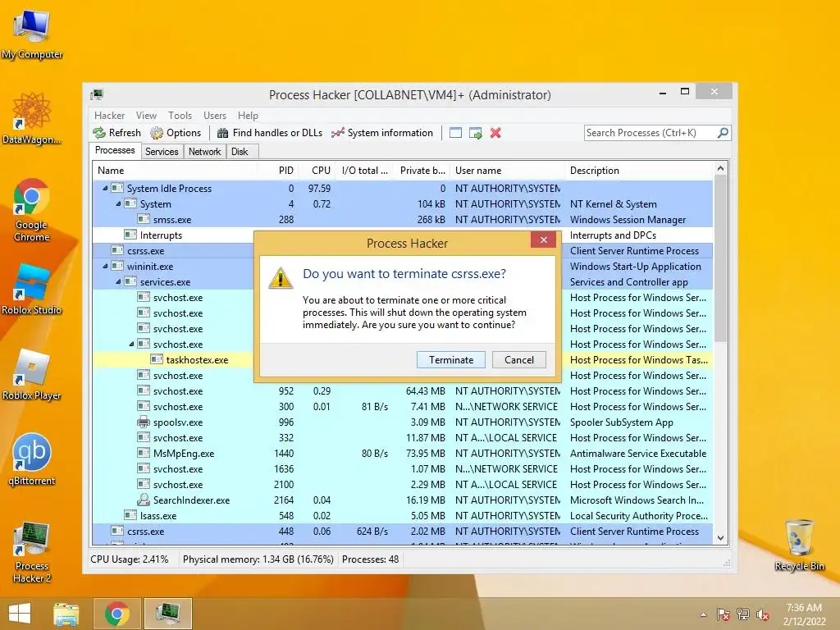840x630 pixels.
Task: Click the Physical memory status entry
Action: (x=258, y=559)
